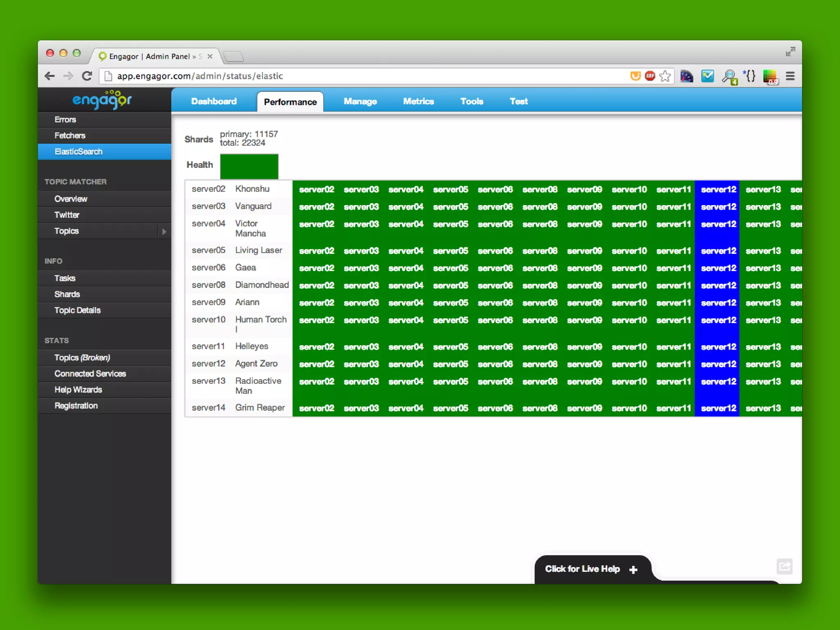Viewport: 840px width, 630px height.
Task: Bookmark page with the star icon
Action: pyautogui.click(x=665, y=76)
